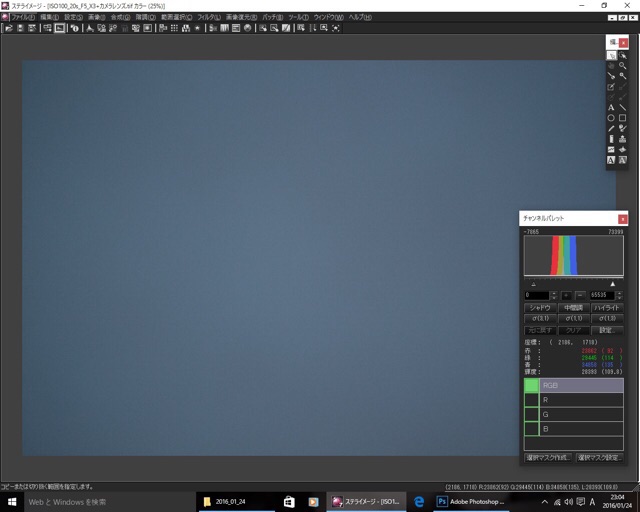Image resolution: width=640 pixels, height=512 pixels.
Task: Open the 編集(E) menu
Action: pos(49,17)
